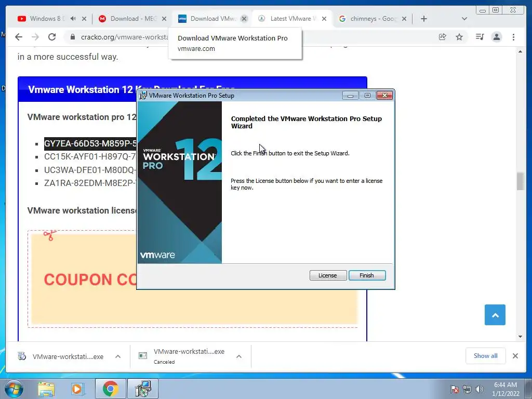Open the network tray icon
The image size is (532, 399).
pyautogui.click(x=467, y=389)
